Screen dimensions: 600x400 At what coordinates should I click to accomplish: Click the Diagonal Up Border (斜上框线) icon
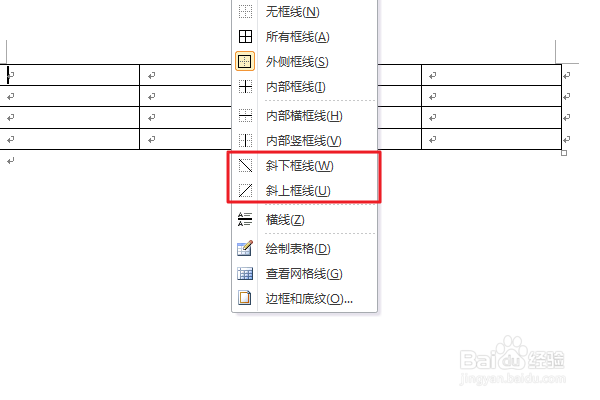coord(245,191)
